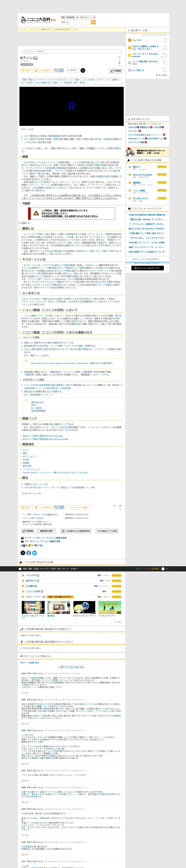The width and height of the screenshot is (186, 868).
Task: Select 静画 in the black nav bar
Action: coord(30,569)
